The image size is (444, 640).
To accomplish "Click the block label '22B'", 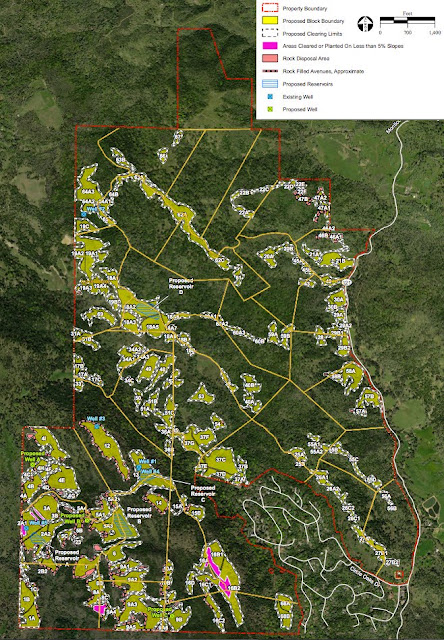I will tap(244, 193).
